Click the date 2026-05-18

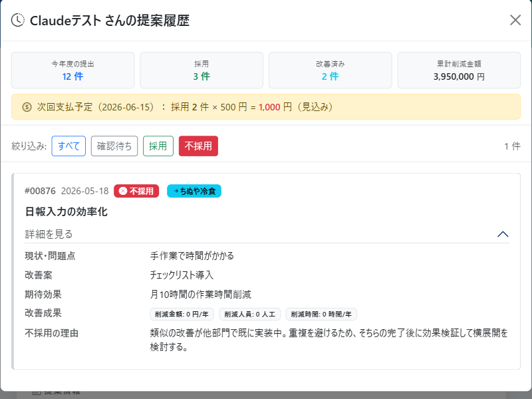pyautogui.click(x=85, y=191)
